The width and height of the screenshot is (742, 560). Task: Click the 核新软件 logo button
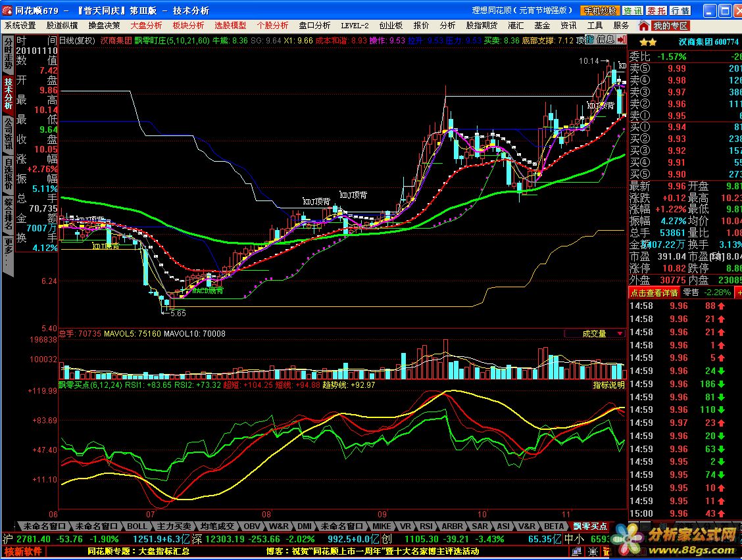click(x=23, y=551)
